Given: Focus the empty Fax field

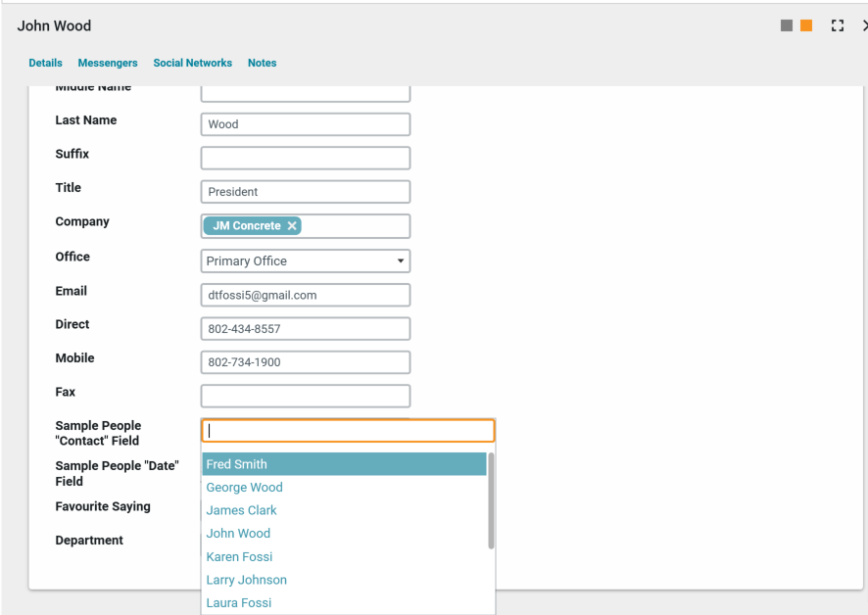Looking at the screenshot, I should [305, 396].
